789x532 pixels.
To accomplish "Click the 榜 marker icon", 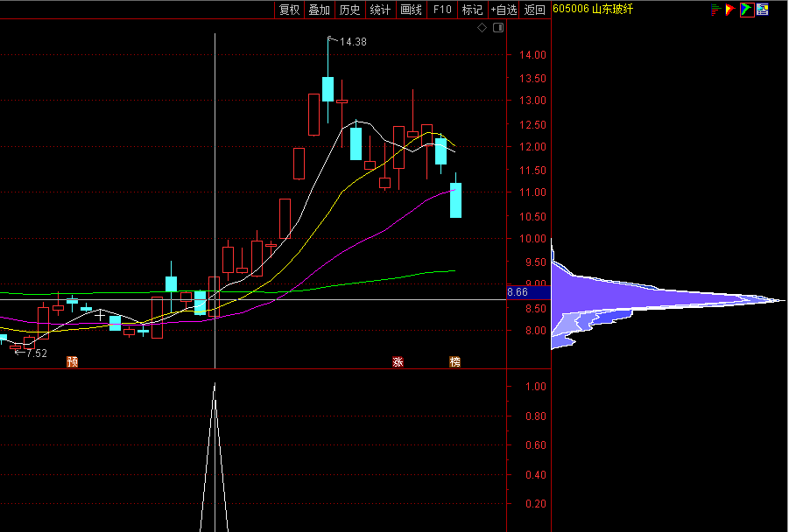I will pos(454,361).
